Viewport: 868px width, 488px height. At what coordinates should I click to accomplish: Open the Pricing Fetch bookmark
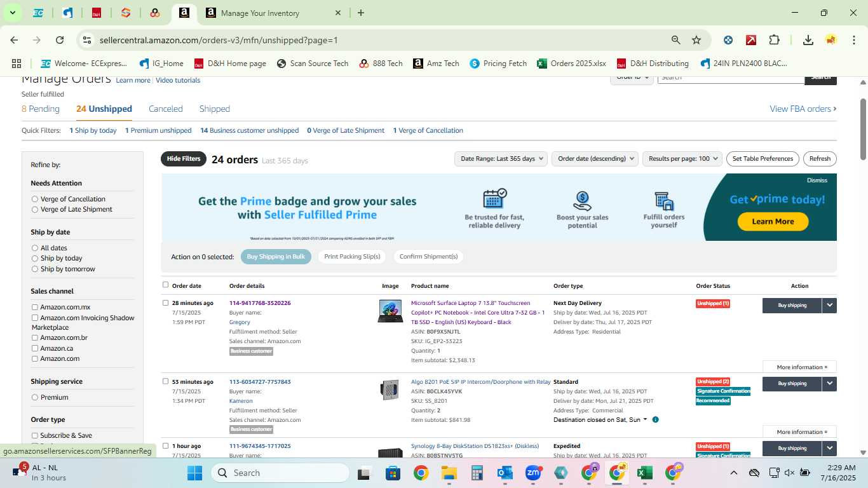498,64
